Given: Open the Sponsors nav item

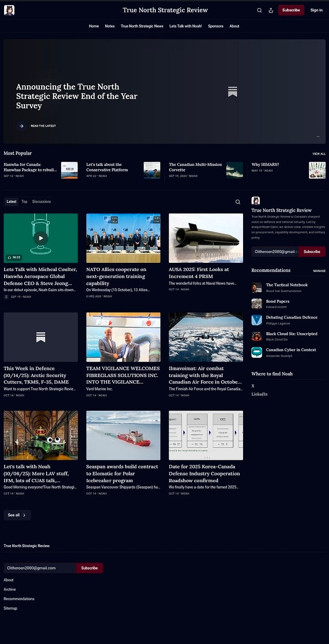Looking at the screenshot, I should coord(216,26).
